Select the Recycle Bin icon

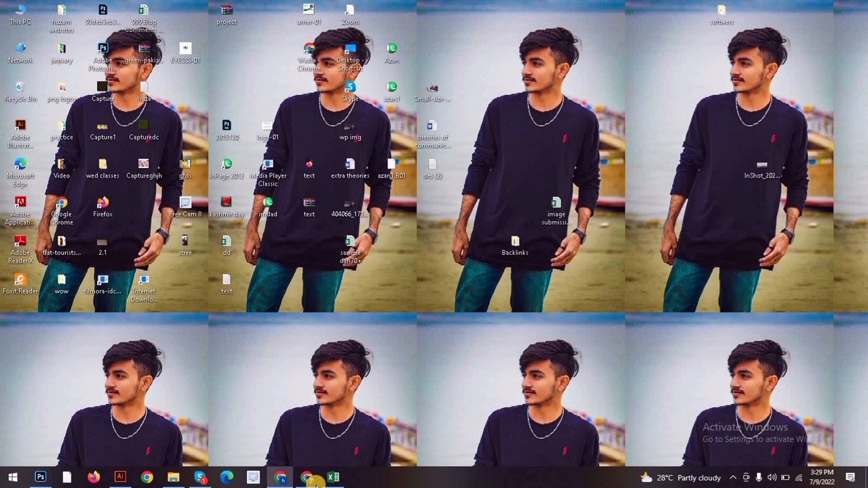coord(20,92)
